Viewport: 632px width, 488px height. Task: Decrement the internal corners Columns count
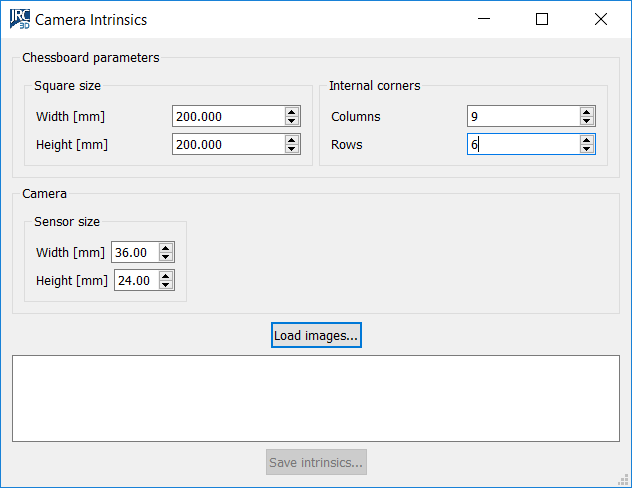[587, 121]
